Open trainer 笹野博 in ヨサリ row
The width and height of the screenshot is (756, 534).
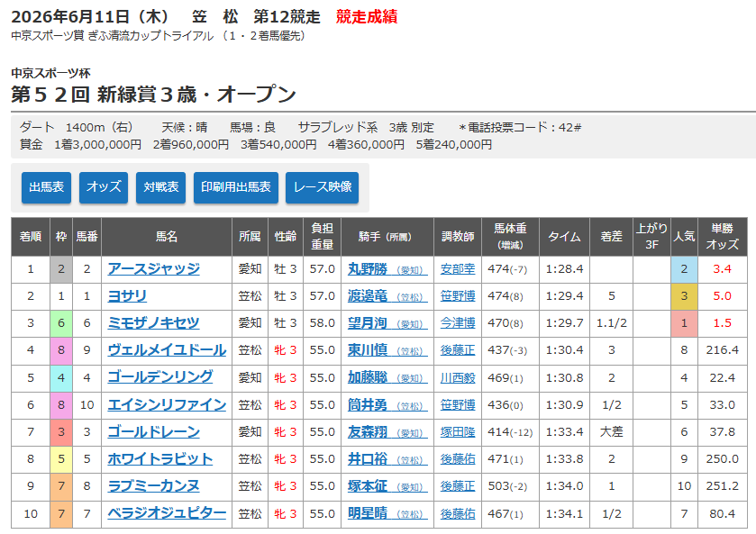[458, 296]
